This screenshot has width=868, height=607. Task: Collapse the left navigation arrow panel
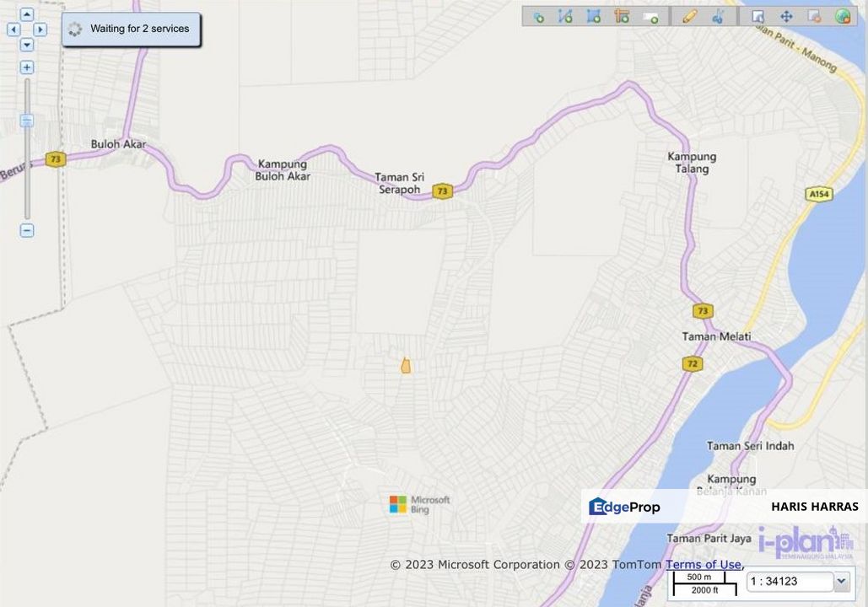coord(13,29)
